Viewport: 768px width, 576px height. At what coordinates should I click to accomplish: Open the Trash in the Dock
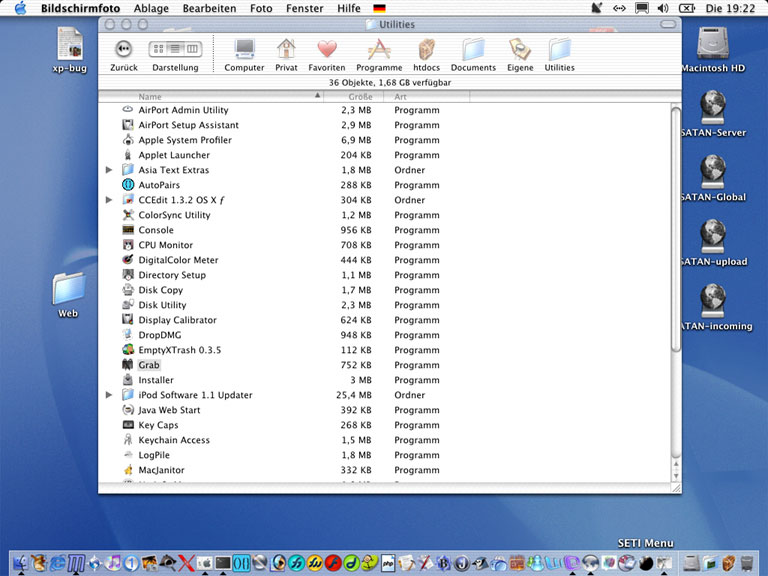tap(747, 563)
